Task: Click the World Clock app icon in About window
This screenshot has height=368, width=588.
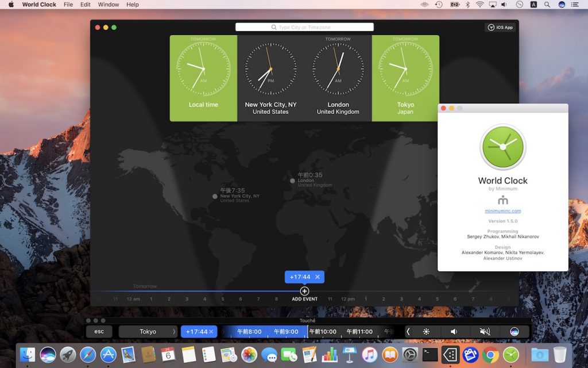Action: [x=503, y=147]
